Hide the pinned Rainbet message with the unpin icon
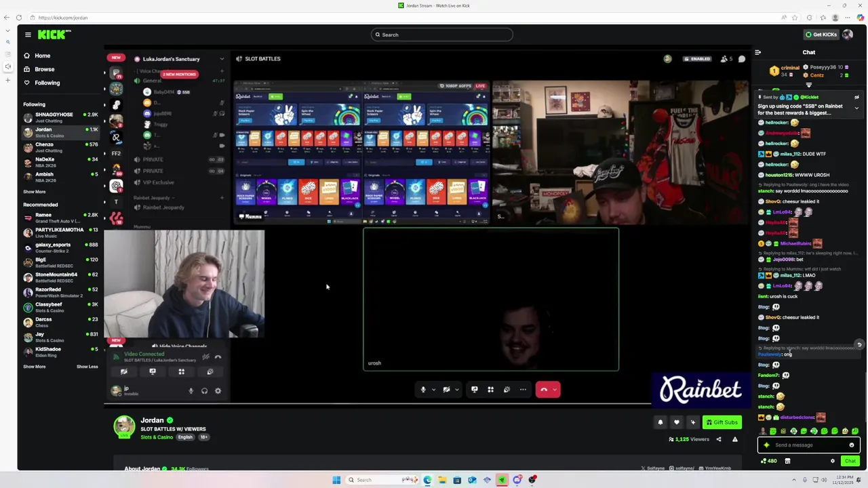The height and width of the screenshot is (488, 868). (x=856, y=97)
